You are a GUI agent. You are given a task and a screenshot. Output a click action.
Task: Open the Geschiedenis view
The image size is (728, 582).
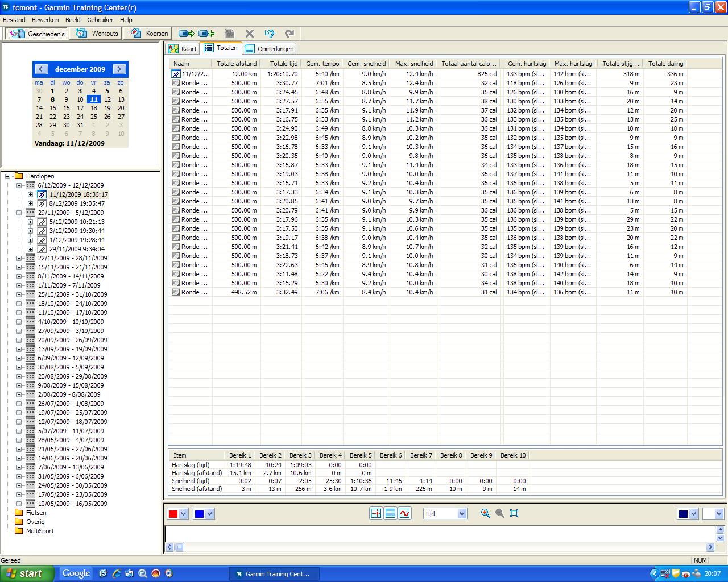37,34
